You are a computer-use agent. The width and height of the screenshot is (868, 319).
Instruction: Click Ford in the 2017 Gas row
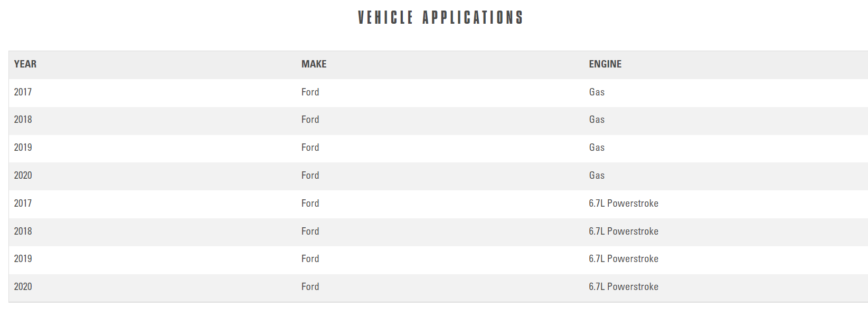[310, 92]
